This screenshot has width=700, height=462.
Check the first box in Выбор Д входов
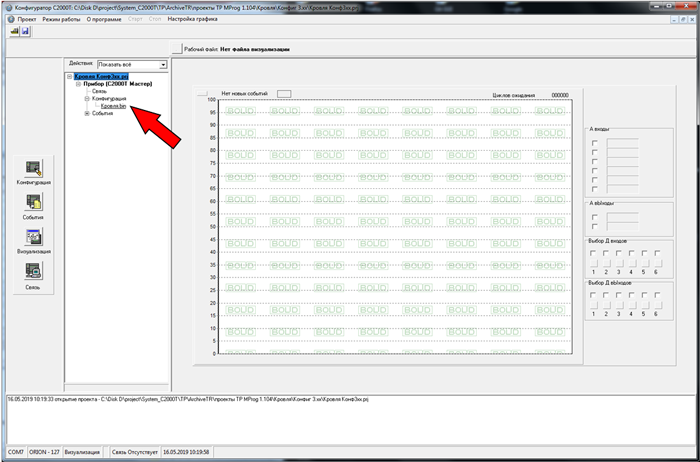pos(595,253)
